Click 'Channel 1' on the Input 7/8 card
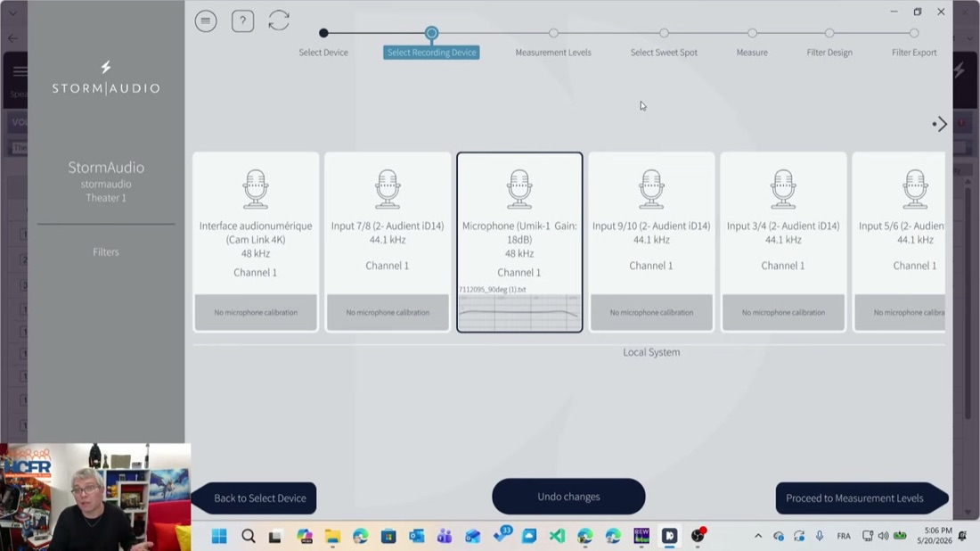The image size is (980, 551). click(387, 266)
